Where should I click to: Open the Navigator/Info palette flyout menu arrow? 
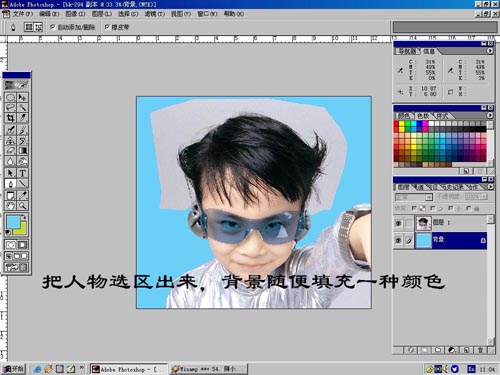[x=490, y=51]
